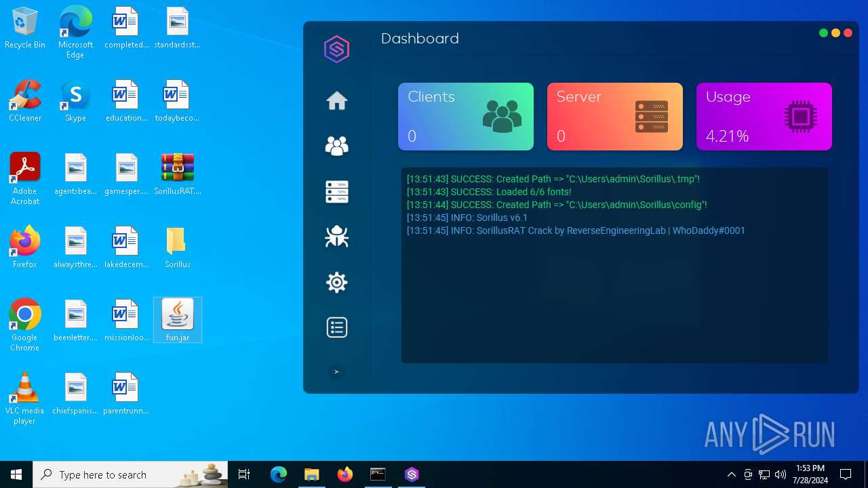Select the beenletter image file icon
This screenshot has width=868, height=488.
(75, 320)
